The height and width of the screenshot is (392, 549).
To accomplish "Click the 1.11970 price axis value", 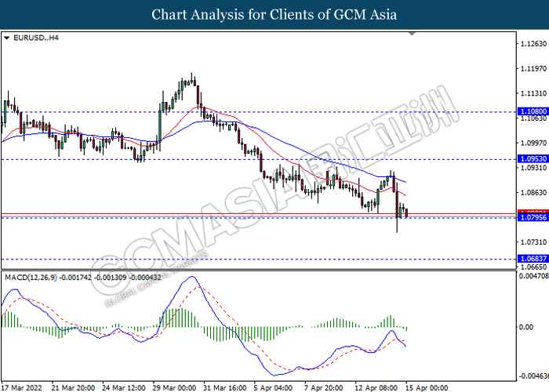I will click(x=533, y=69).
